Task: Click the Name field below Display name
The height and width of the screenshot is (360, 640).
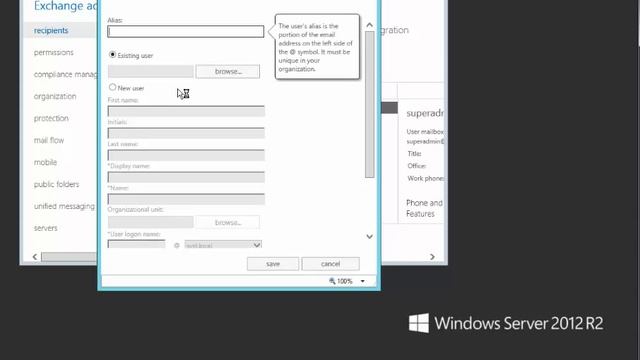Action: point(186,199)
